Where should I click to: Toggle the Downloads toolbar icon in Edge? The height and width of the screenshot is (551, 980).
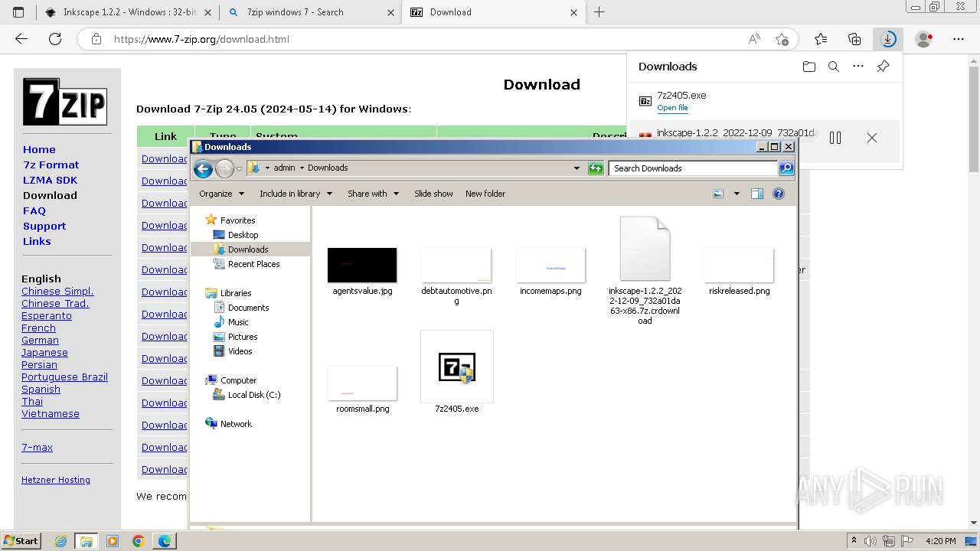click(888, 39)
